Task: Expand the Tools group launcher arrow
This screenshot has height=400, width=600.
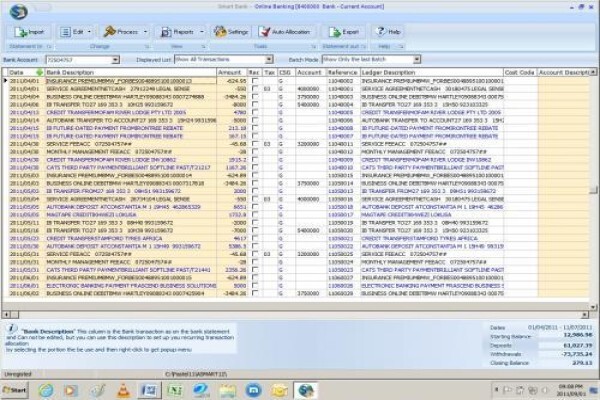Action: [x=313, y=46]
